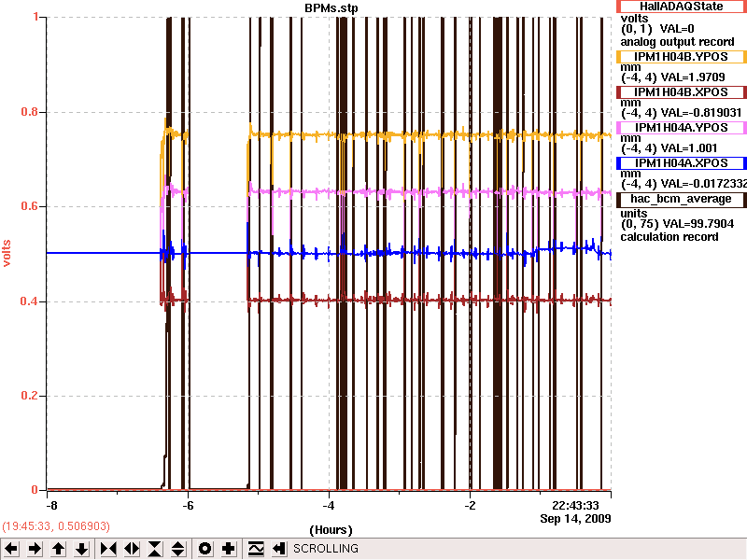Select the hac_bcm_average legend entry
Image resolution: width=747 pixels, height=560 pixels.
pos(682,199)
